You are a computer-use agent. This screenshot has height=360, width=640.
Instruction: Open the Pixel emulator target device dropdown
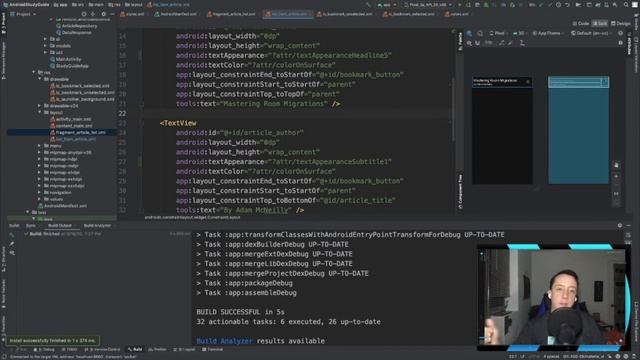tap(428, 5)
